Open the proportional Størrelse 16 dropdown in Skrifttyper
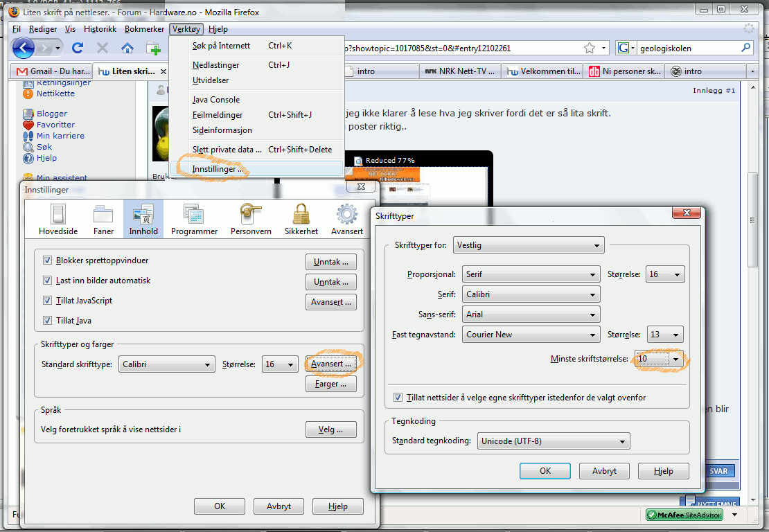 click(665, 274)
